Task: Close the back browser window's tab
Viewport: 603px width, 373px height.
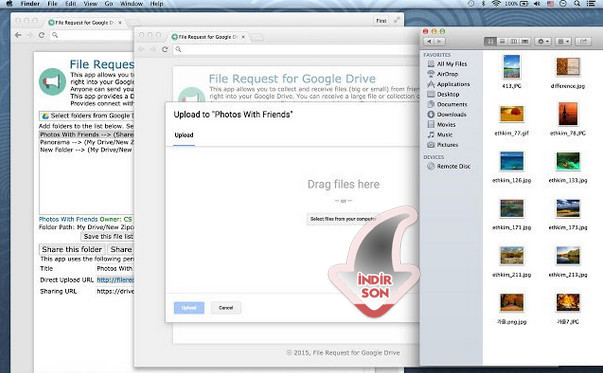Action: pyautogui.click(x=120, y=23)
